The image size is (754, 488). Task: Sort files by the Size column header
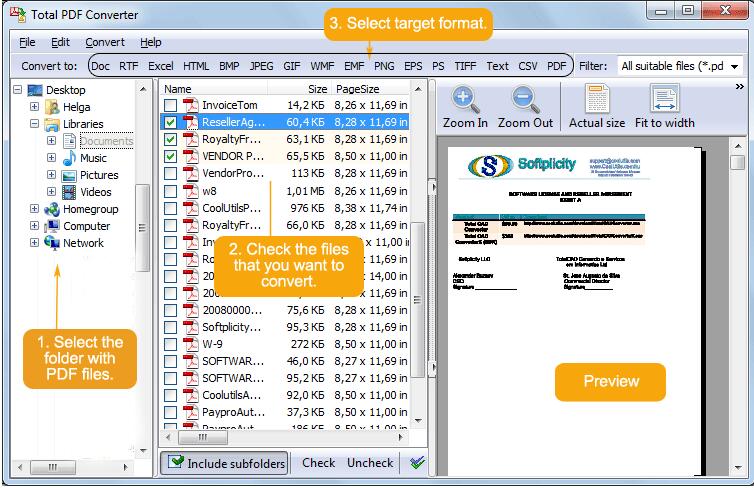point(299,89)
